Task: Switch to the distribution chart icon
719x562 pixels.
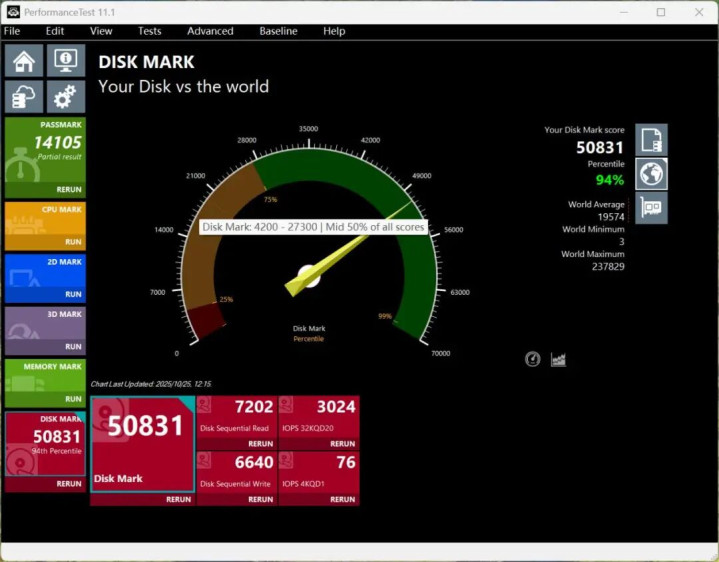Action: click(x=558, y=359)
